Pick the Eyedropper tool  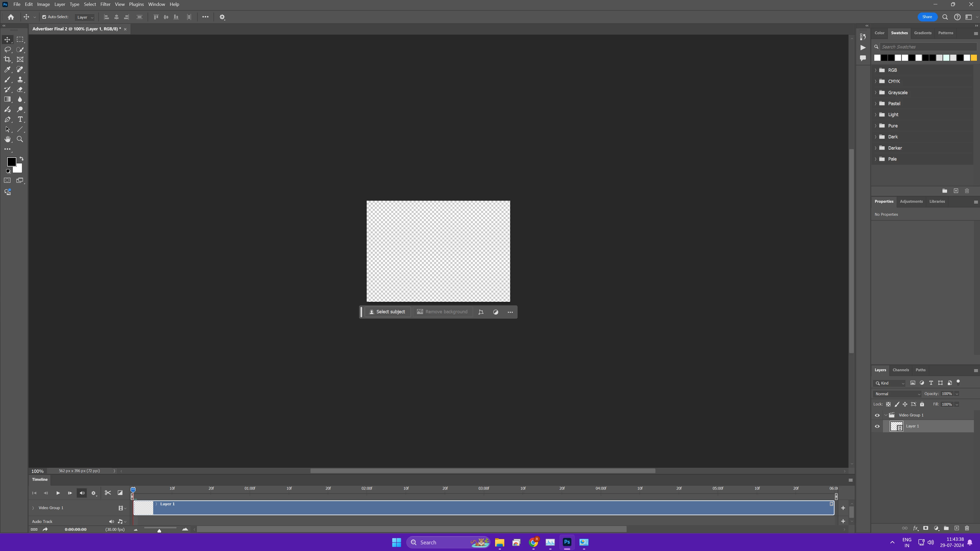pyautogui.click(x=7, y=70)
